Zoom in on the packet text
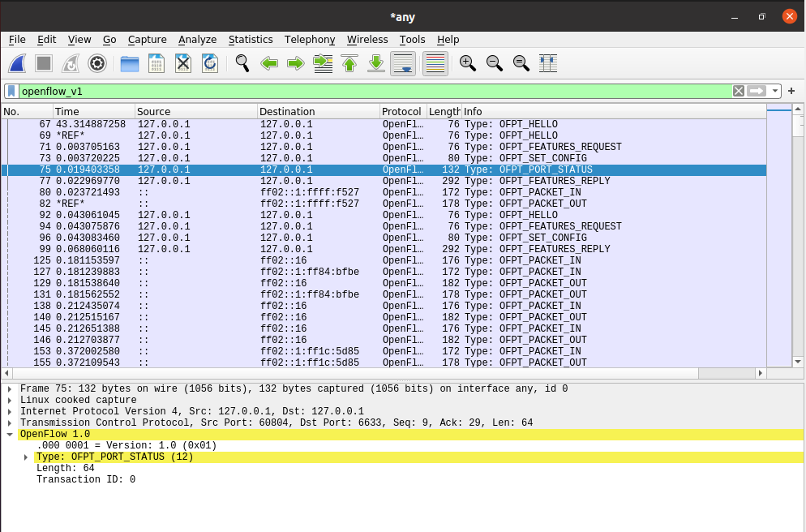806x532 pixels. pyautogui.click(x=467, y=63)
